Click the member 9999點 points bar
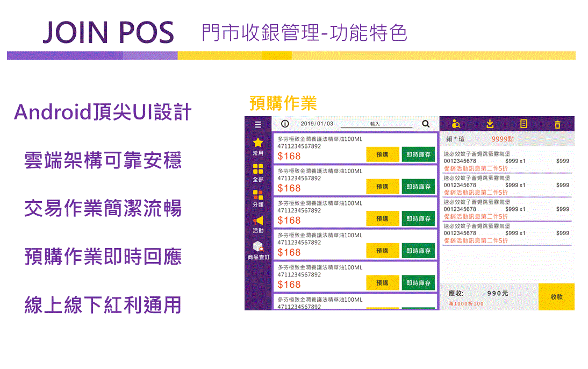This screenshot has height=369, width=588. [506, 139]
